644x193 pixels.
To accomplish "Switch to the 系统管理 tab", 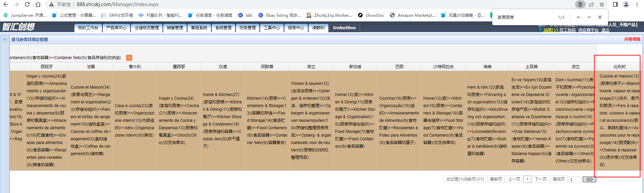I will pos(223,28).
